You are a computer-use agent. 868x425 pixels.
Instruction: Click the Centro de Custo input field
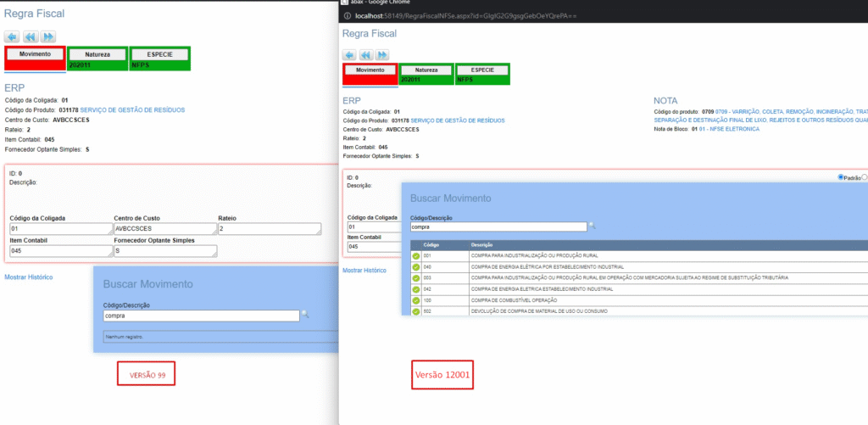pyautogui.click(x=164, y=228)
